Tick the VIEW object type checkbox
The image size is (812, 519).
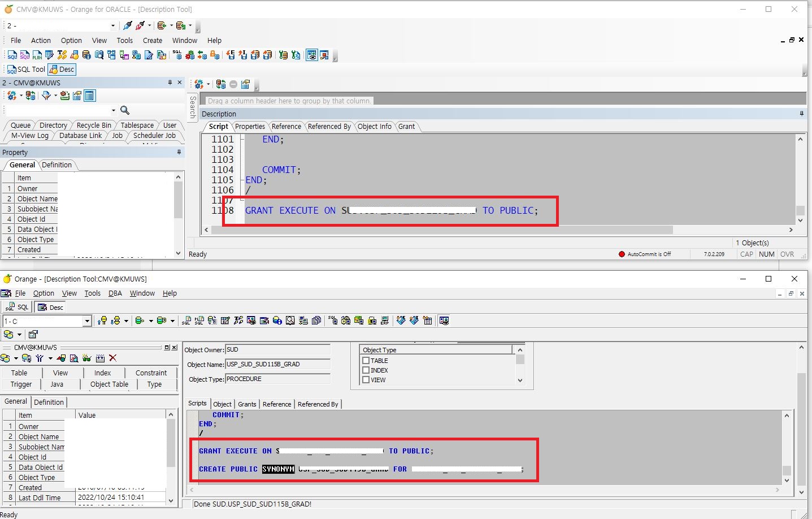point(366,380)
